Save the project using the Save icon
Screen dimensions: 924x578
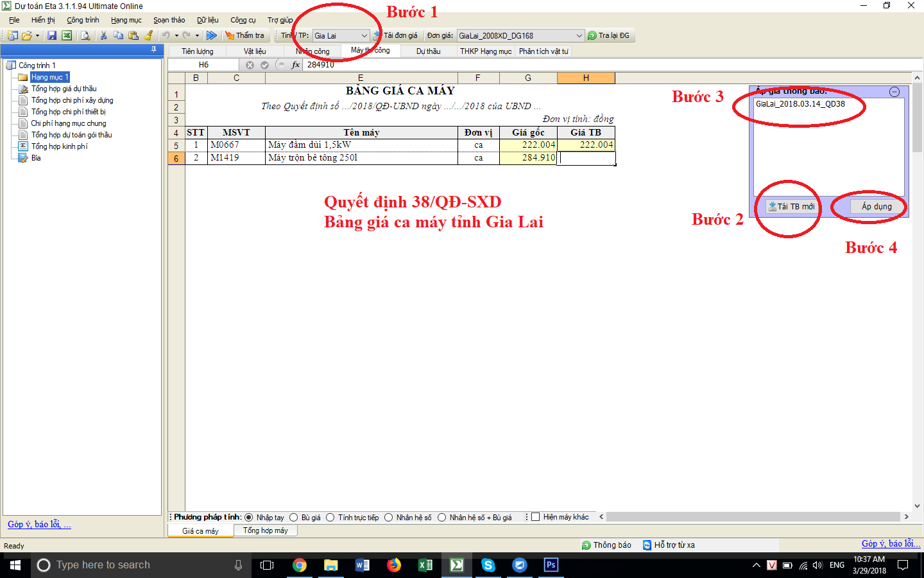click(x=53, y=35)
